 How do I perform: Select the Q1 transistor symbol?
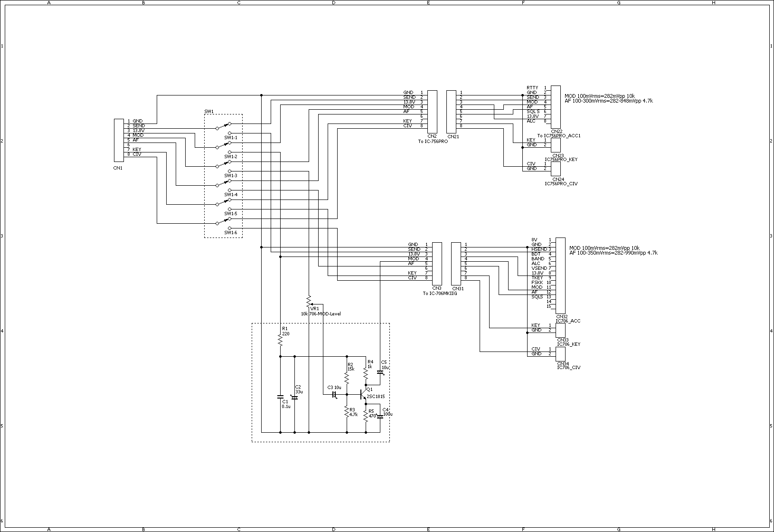point(364,394)
